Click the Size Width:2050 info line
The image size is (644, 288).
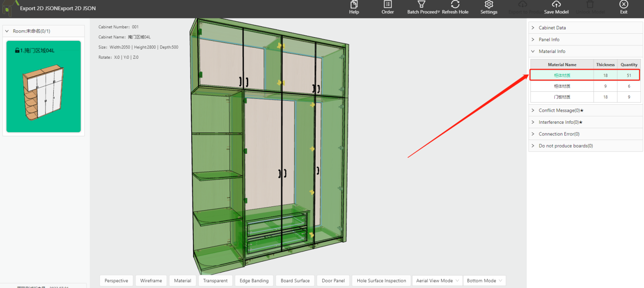[138, 47]
